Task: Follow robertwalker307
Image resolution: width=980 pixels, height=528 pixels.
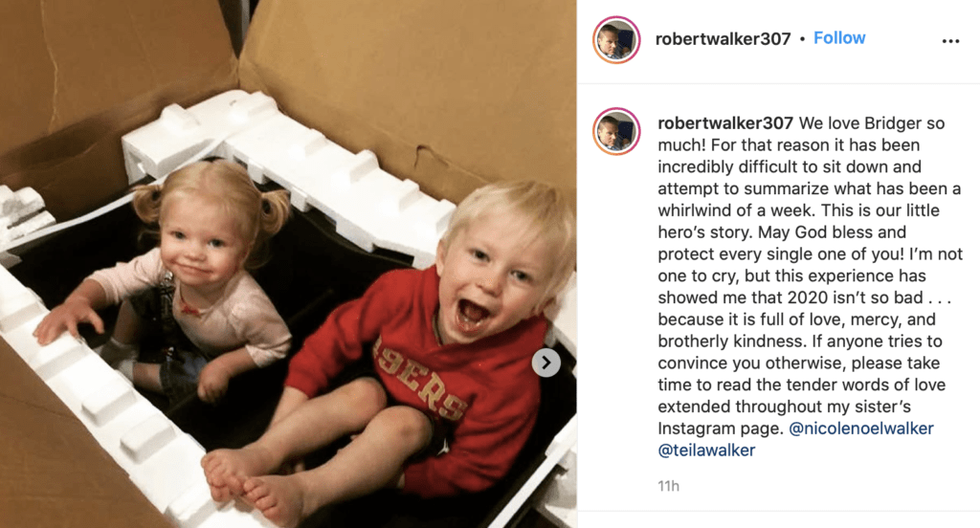Action: click(x=839, y=38)
